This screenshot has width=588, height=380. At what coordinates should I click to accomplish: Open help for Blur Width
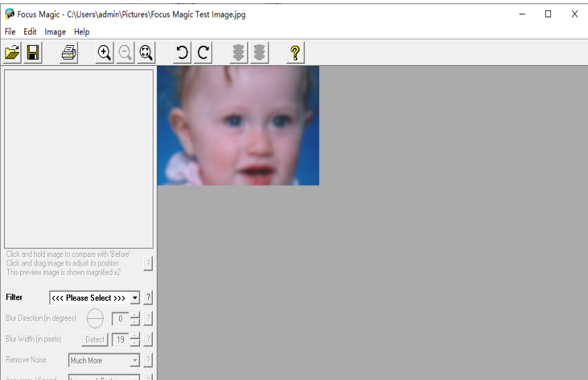[148, 340]
